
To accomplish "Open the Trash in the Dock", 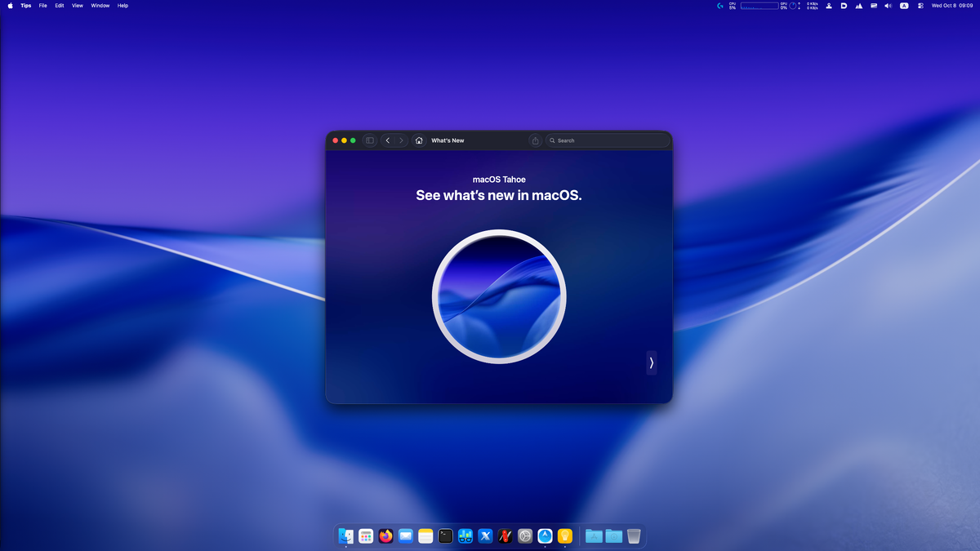I will [x=634, y=535].
